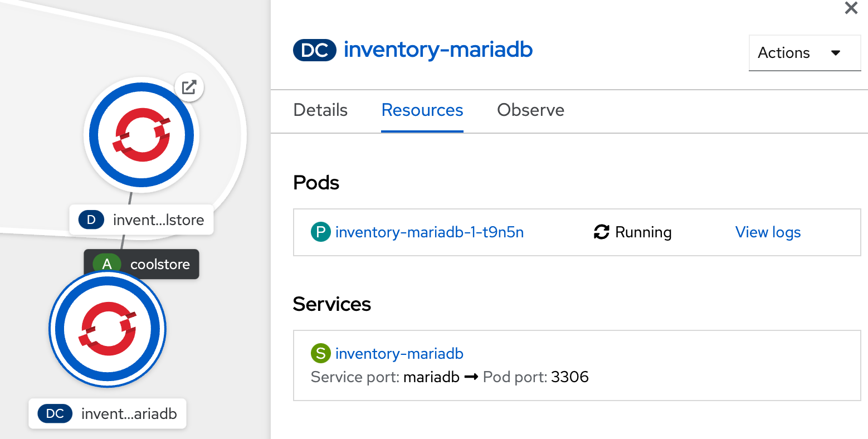This screenshot has height=439, width=868.
Task: Open the Observe tab
Action: coord(530,110)
